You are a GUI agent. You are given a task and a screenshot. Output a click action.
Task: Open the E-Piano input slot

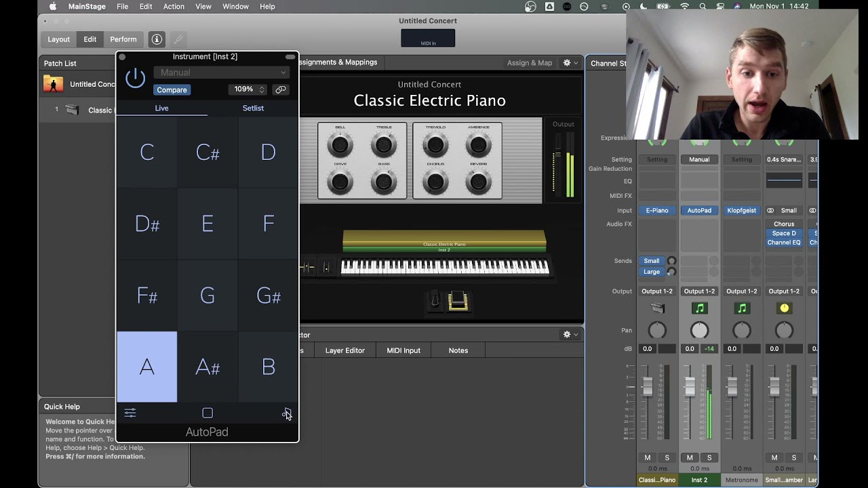(657, 210)
